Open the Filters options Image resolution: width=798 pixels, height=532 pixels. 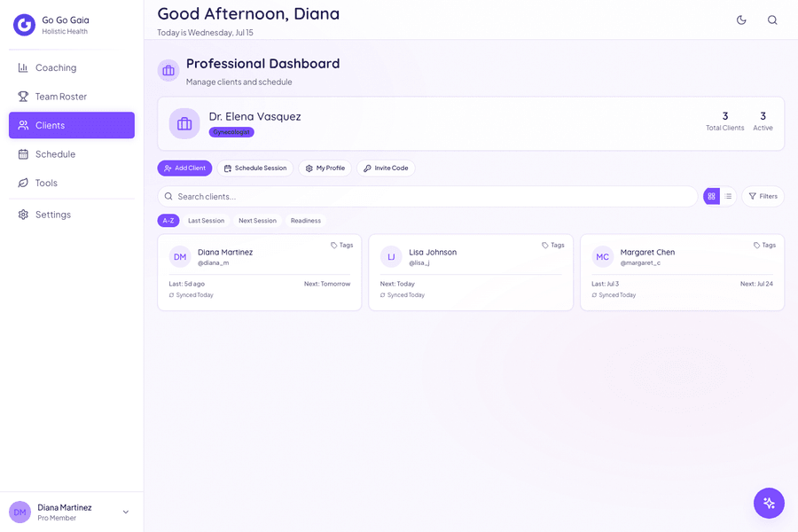click(x=763, y=196)
